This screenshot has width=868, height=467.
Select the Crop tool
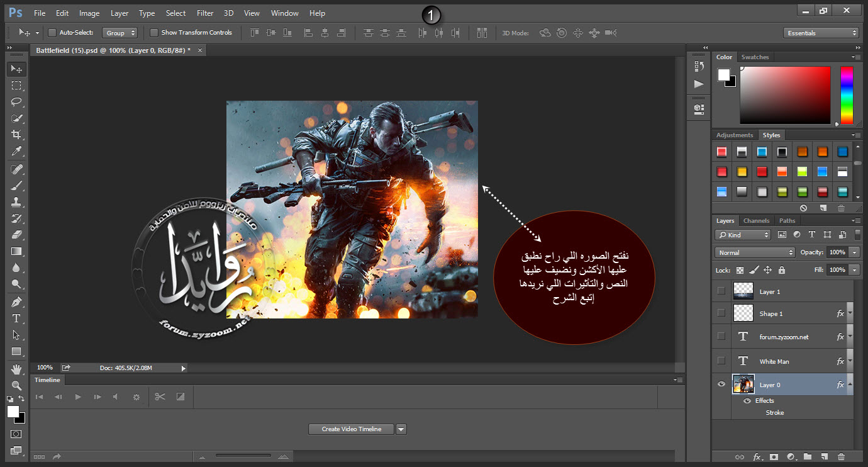(16, 134)
